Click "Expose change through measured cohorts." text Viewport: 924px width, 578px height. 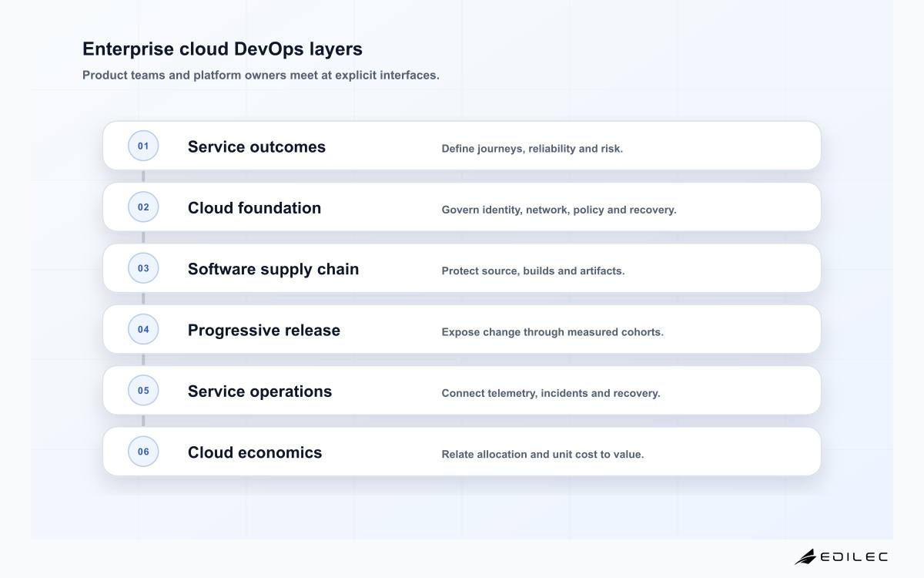(552, 332)
